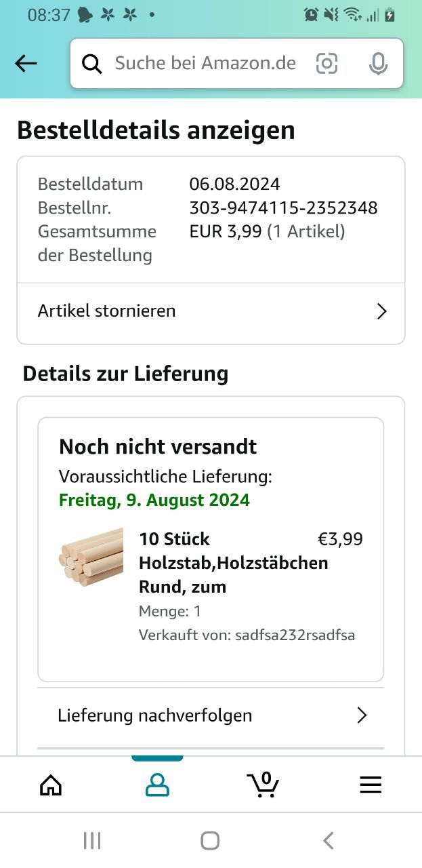Expand the Artikel stornieren chevron
The width and height of the screenshot is (422, 868).
click(x=381, y=311)
